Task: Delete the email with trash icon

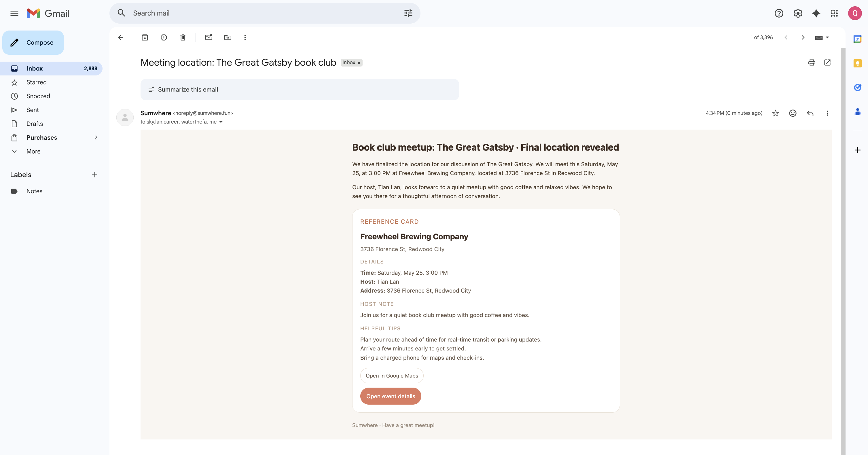Action: click(183, 37)
